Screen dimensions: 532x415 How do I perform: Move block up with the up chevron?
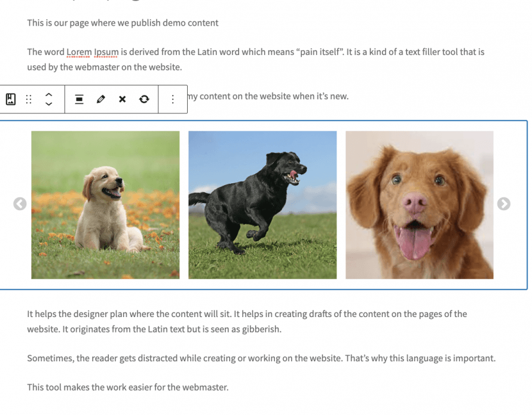[x=49, y=95]
